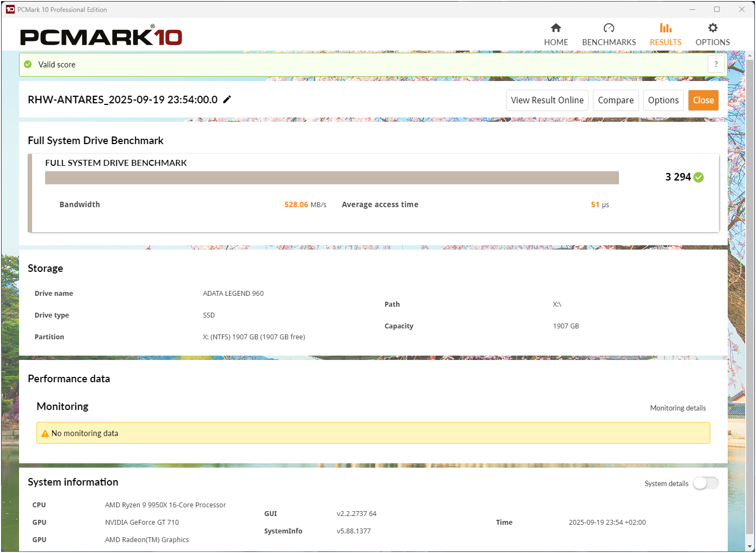756x553 pixels.
Task: Click View Result Online button
Action: (x=547, y=100)
